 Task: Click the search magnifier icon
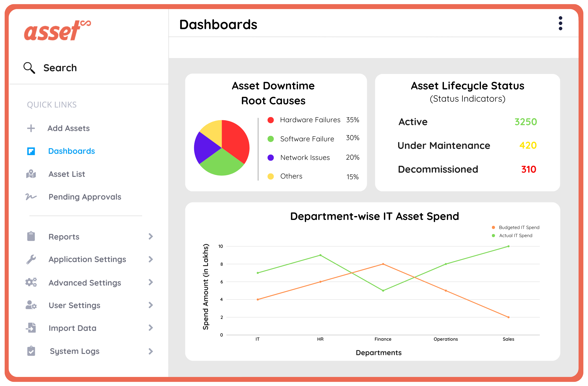pos(29,68)
